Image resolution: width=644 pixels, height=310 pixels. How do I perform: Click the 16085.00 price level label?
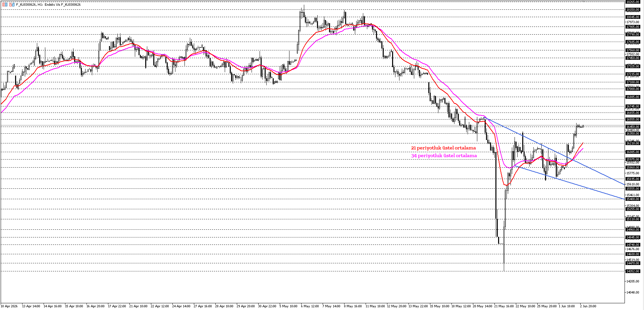[x=633, y=152]
